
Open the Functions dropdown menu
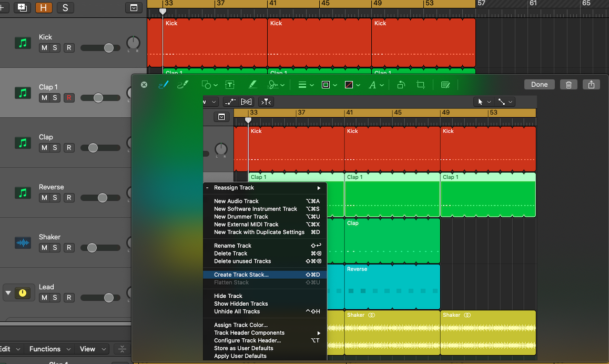coord(50,349)
